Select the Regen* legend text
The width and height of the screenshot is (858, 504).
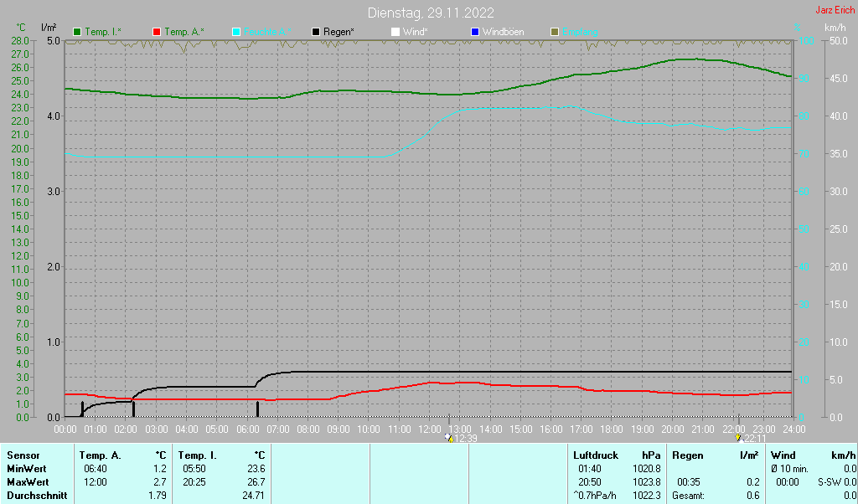click(x=339, y=32)
